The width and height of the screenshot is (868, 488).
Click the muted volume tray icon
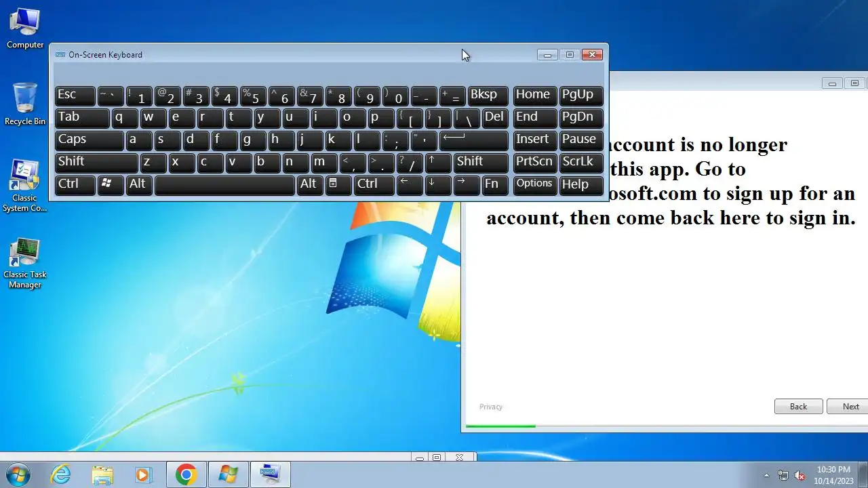point(800,475)
